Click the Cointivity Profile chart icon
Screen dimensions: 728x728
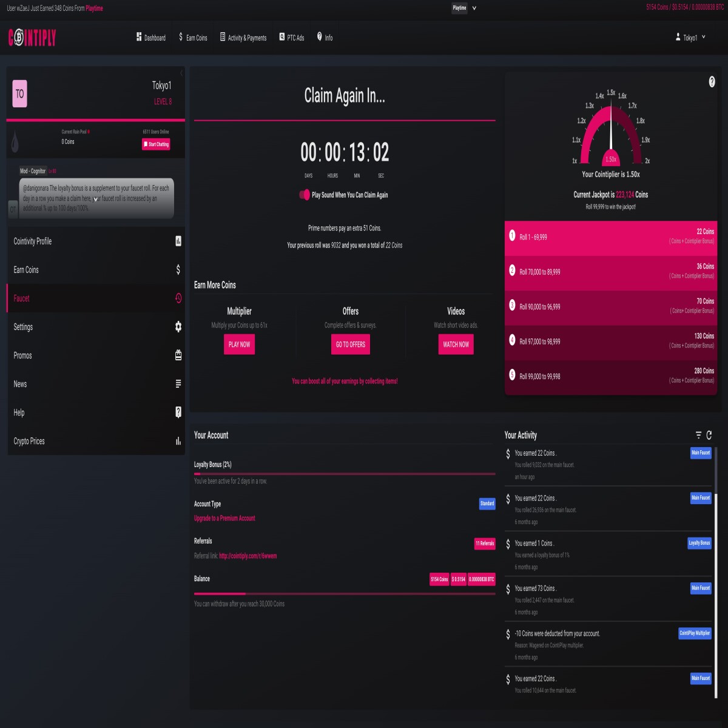[x=178, y=241]
